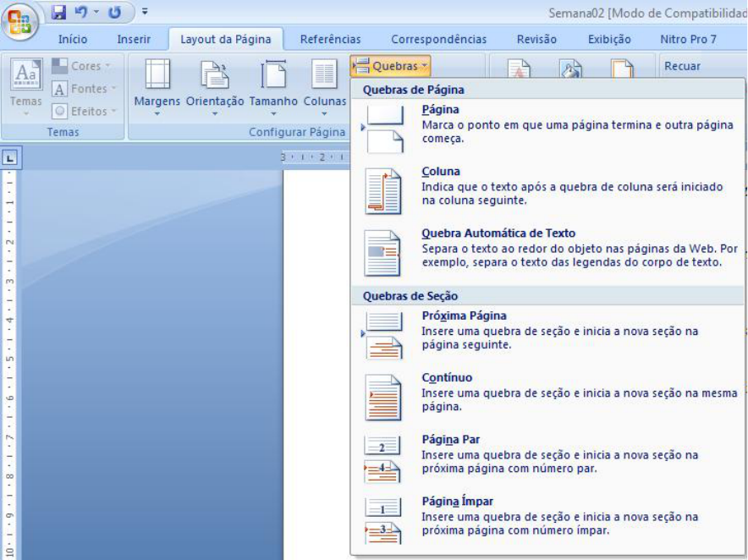Image resolution: width=748 pixels, height=560 pixels.
Task: Open the Cores theme colors menu
Action: point(81,66)
